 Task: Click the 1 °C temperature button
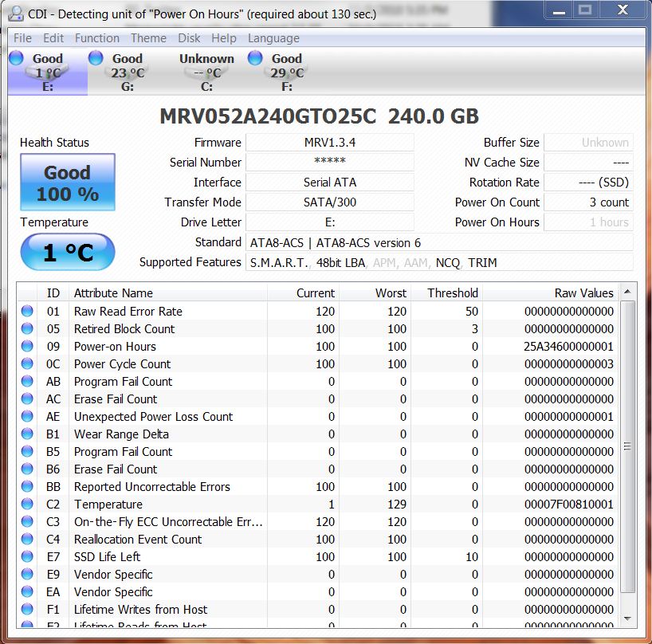(x=68, y=253)
